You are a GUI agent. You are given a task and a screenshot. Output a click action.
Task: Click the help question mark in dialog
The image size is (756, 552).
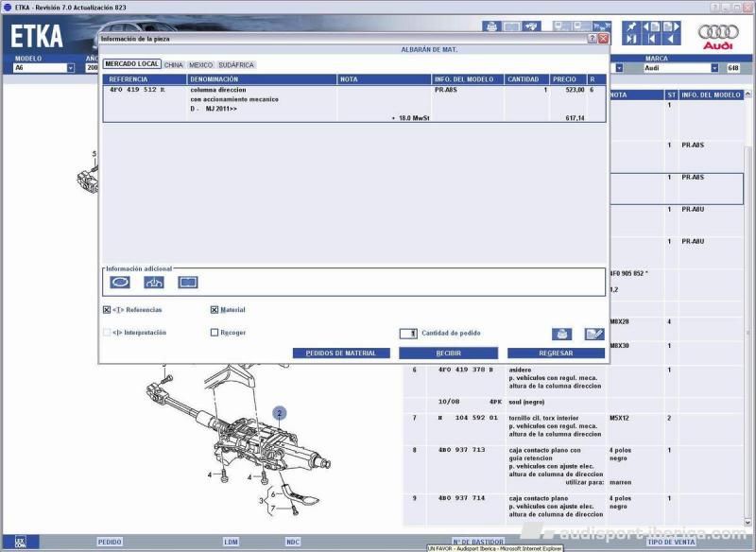click(592, 39)
